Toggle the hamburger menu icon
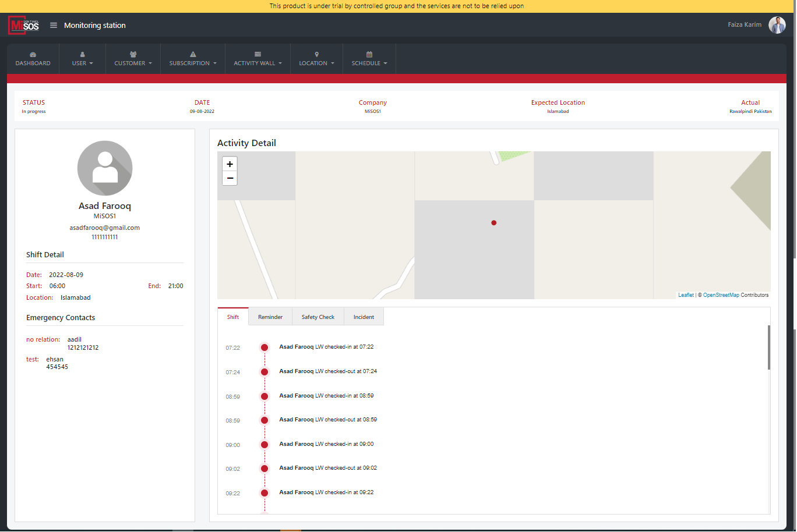797x532 pixels. click(x=54, y=26)
